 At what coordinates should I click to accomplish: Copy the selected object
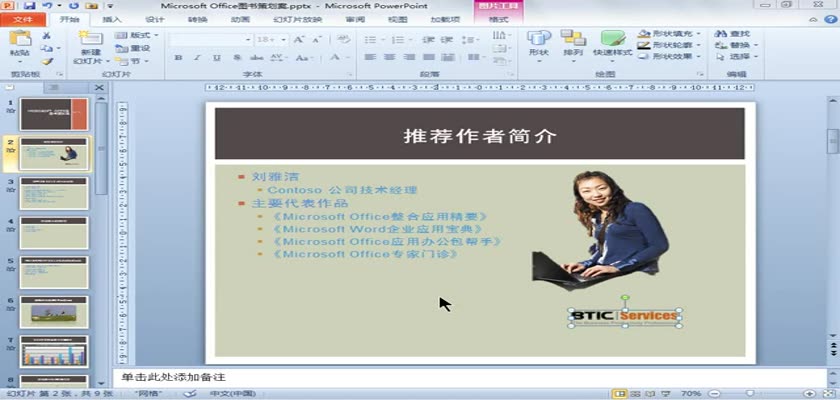click(47, 48)
